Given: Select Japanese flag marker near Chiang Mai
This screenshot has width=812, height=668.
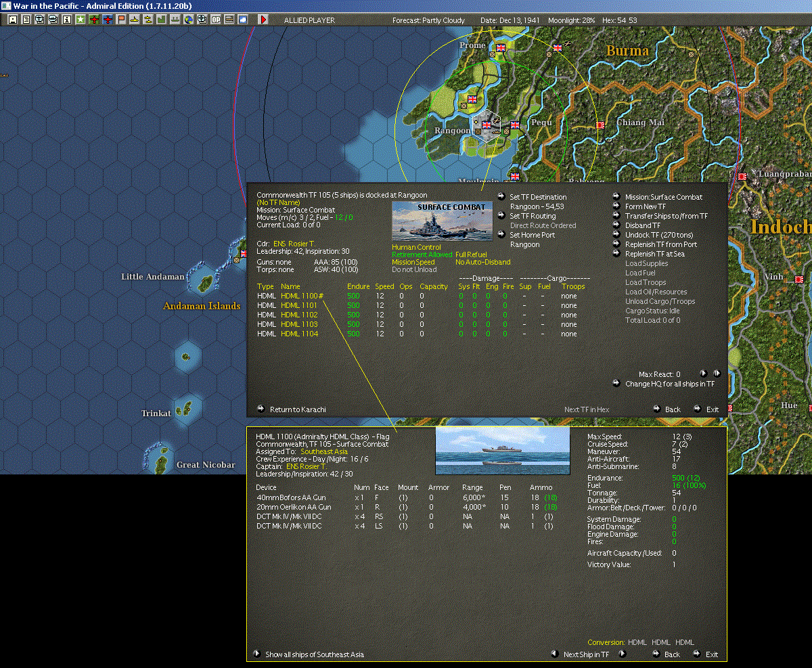Looking at the screenshot, I should point(600,125).
